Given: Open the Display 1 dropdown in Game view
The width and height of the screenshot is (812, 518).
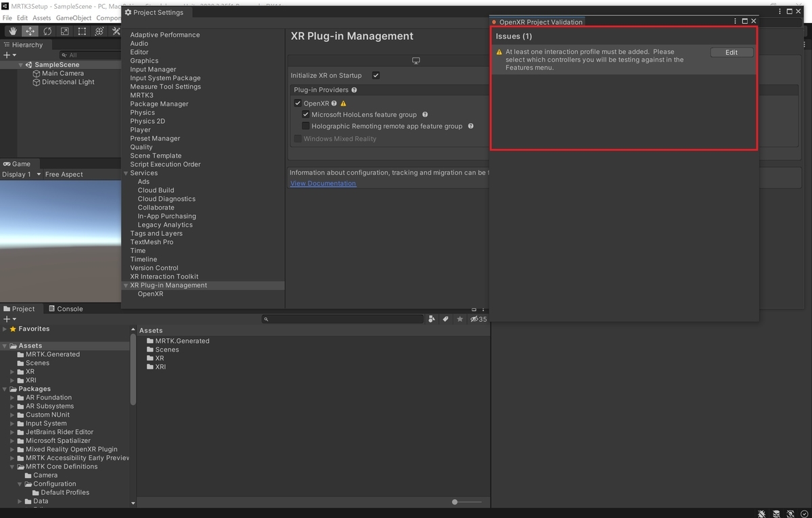Looking at the screenshot, I should click(22, 174).
